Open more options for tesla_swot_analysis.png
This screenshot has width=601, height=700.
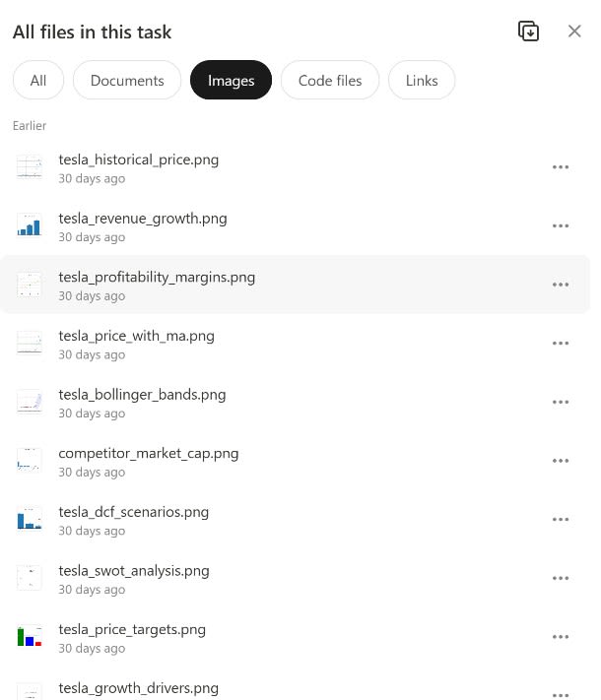561,578
